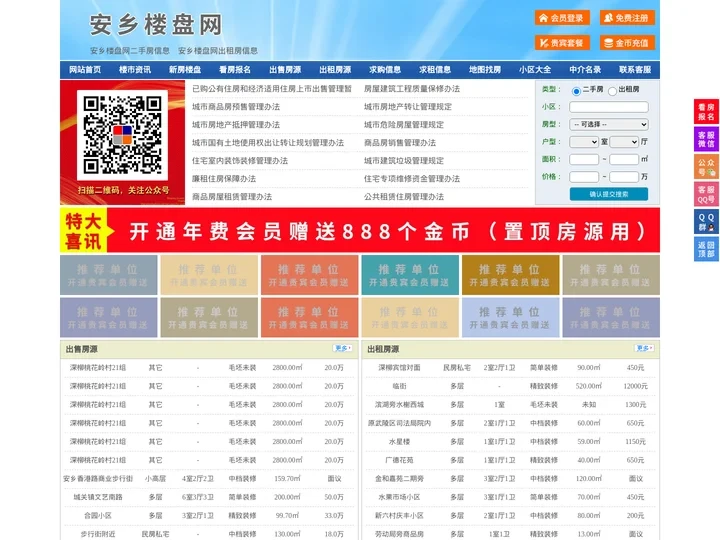Image resolution: width=720 pixels, height=540 pixels.
Task: Open the 联系客服 navigation item
Action: click(x=635, y=70)
